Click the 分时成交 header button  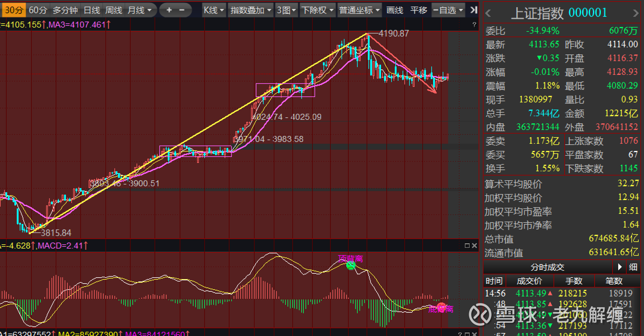[x=547, y=267]
